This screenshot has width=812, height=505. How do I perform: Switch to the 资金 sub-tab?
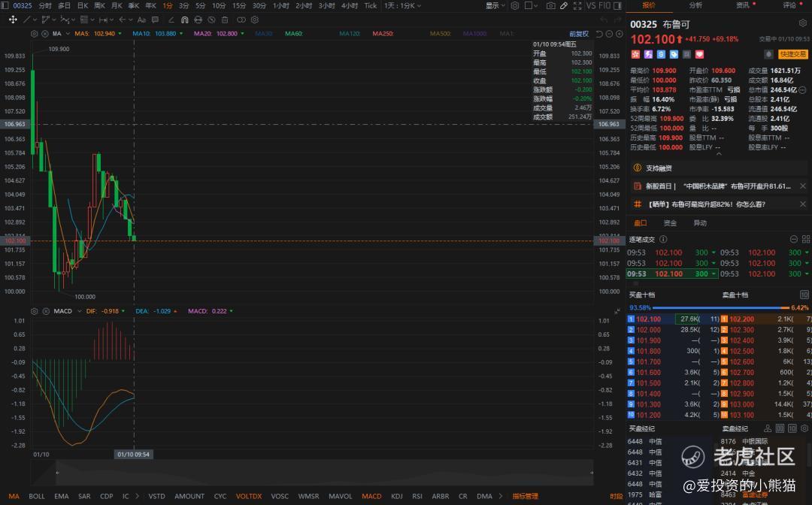coord(670,223)
